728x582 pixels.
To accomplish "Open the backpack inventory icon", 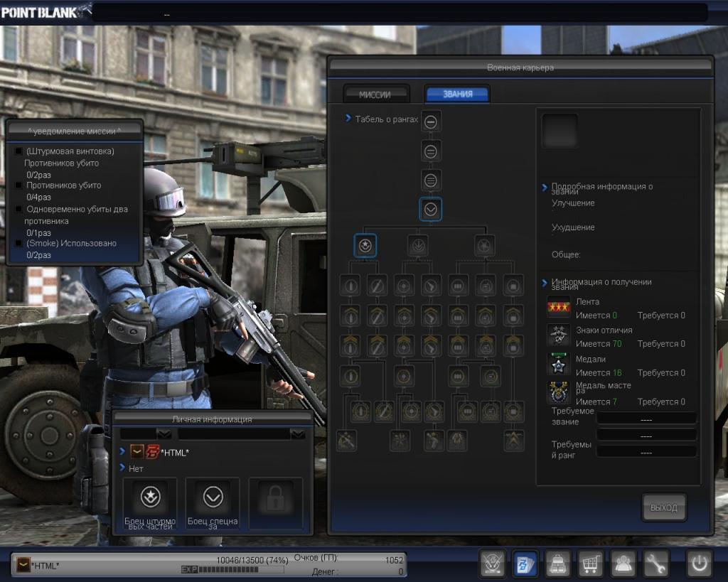I will (x=557, y=564).
